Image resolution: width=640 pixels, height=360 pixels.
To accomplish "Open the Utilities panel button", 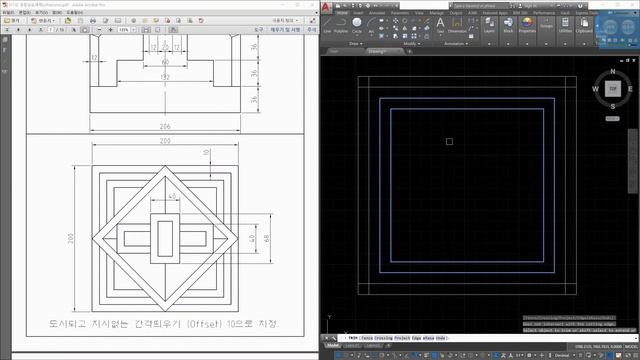I will 565,26.
